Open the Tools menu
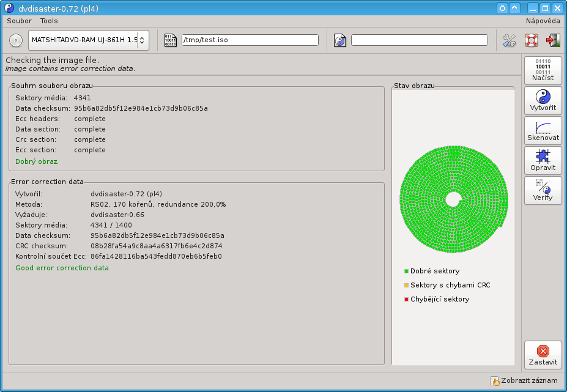Viewport: 567px width, 392px height. coord(49,21)
